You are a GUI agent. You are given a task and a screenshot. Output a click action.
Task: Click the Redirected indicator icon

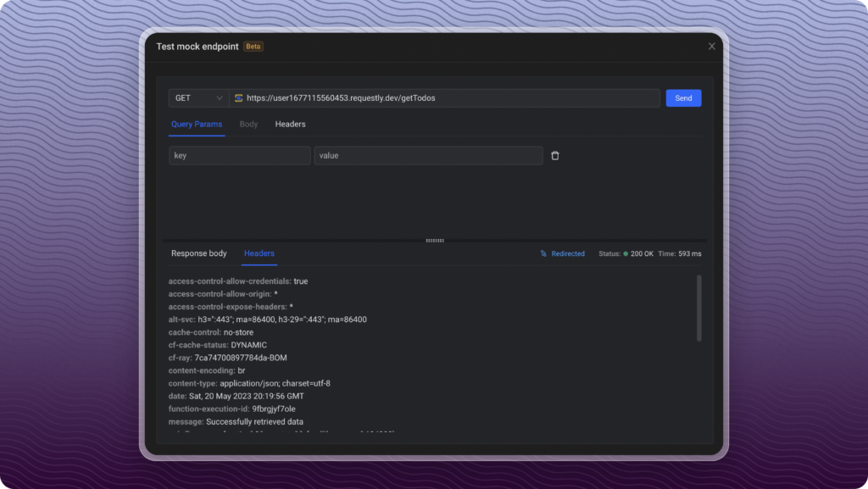coord(543,254)
